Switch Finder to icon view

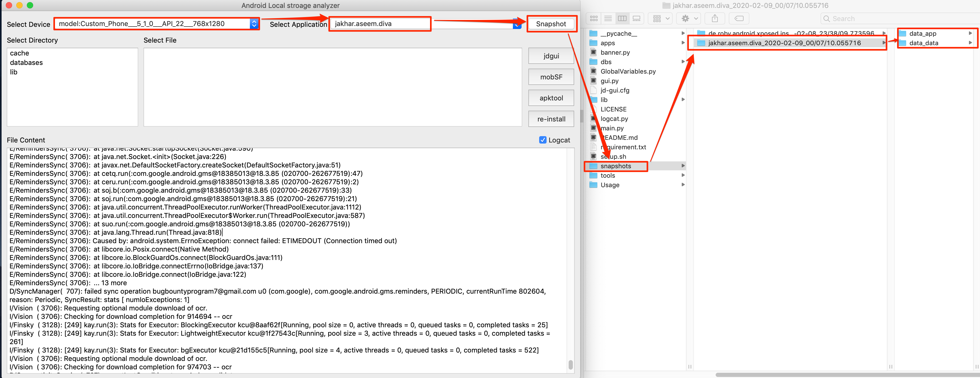(593, 18)
